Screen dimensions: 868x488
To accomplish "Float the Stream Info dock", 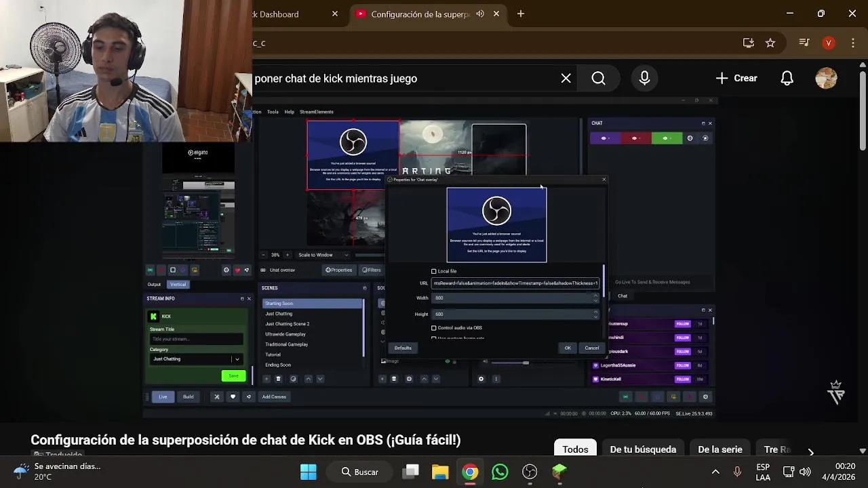I will tap(242, 298).
